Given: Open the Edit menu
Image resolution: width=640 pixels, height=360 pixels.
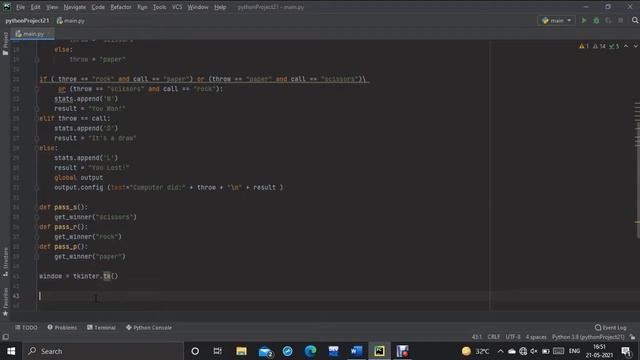Looking at the screenshot, I should pyautogui.click(x=36, y=7).
